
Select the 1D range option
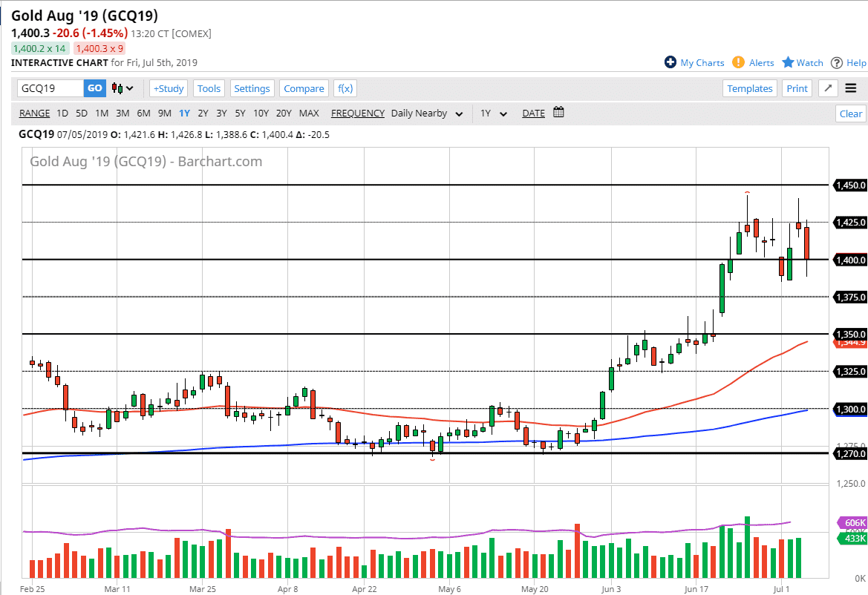(62, 114)
